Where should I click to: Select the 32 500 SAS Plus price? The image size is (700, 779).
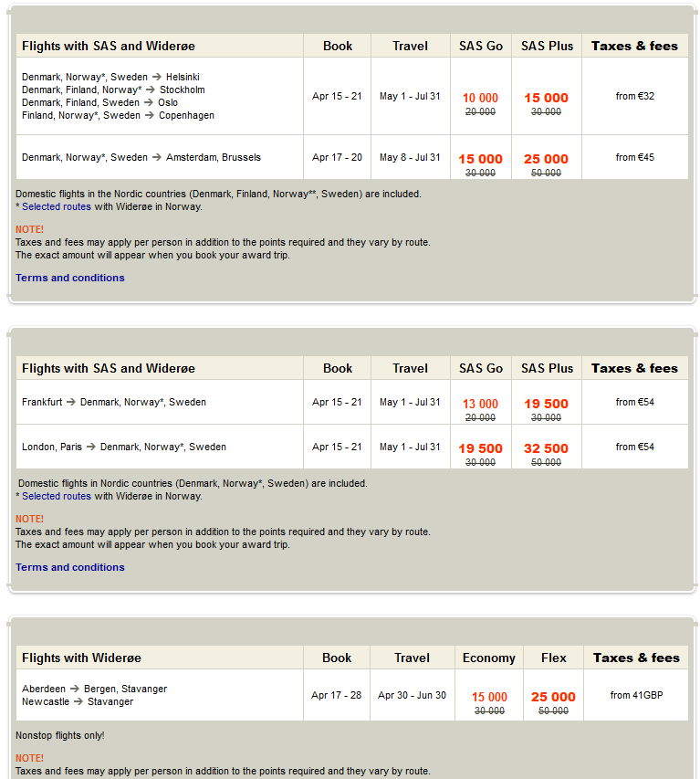(x=546, y=448)
